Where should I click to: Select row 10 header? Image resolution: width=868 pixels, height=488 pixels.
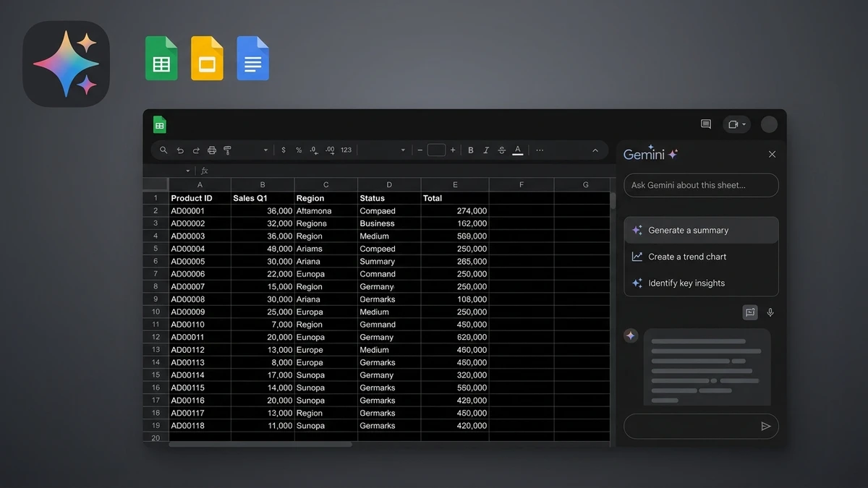(x=156, y=312)
